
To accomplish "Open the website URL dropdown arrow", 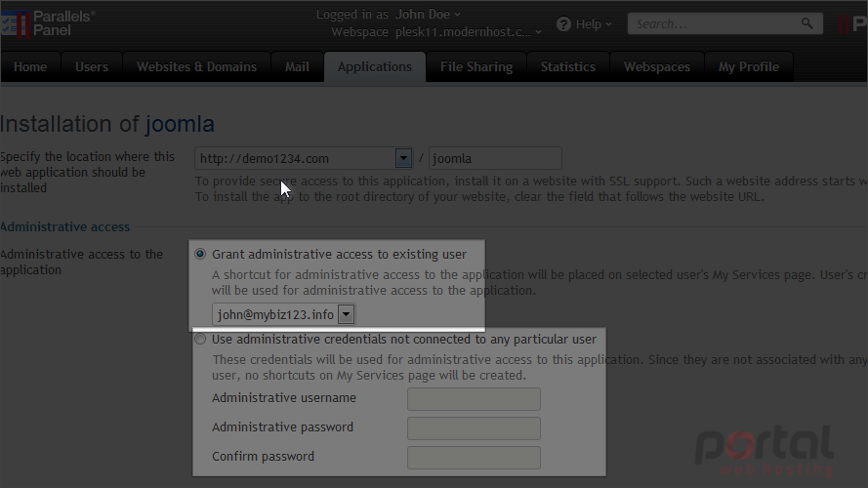I will pos(403,158).
